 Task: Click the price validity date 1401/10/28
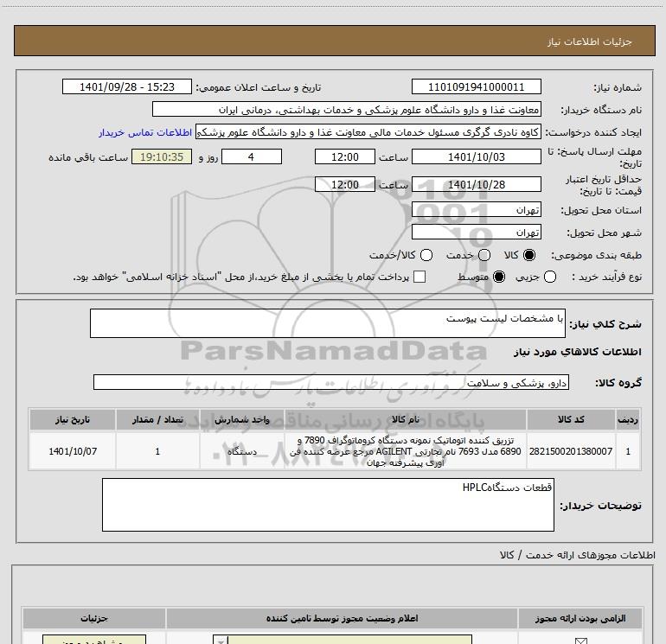tap(476, 184)
